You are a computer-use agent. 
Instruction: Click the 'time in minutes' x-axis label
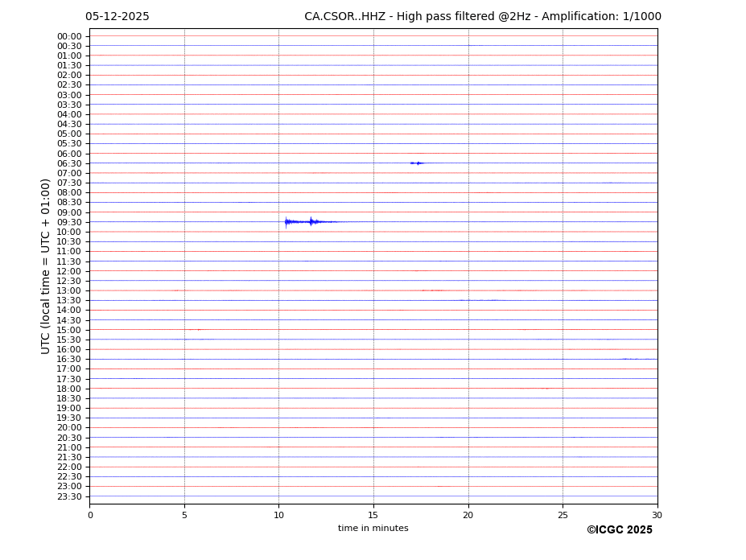(373, 529)
